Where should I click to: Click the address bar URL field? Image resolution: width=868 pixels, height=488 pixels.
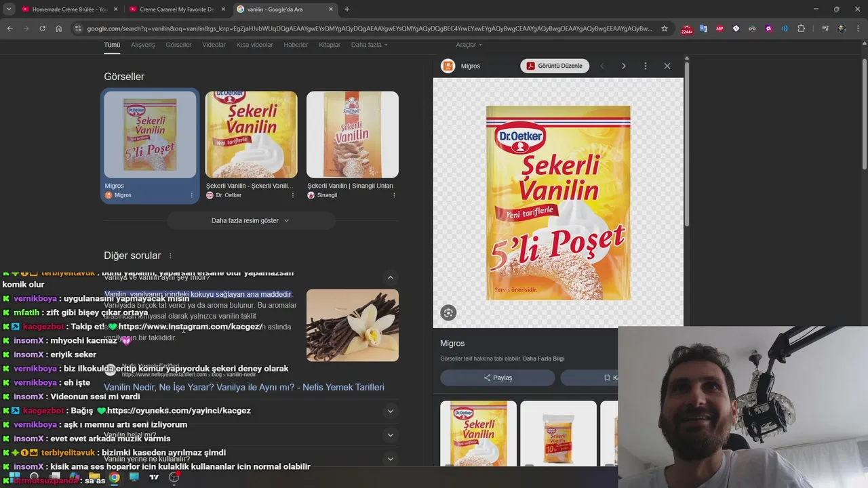pos(370,28)
